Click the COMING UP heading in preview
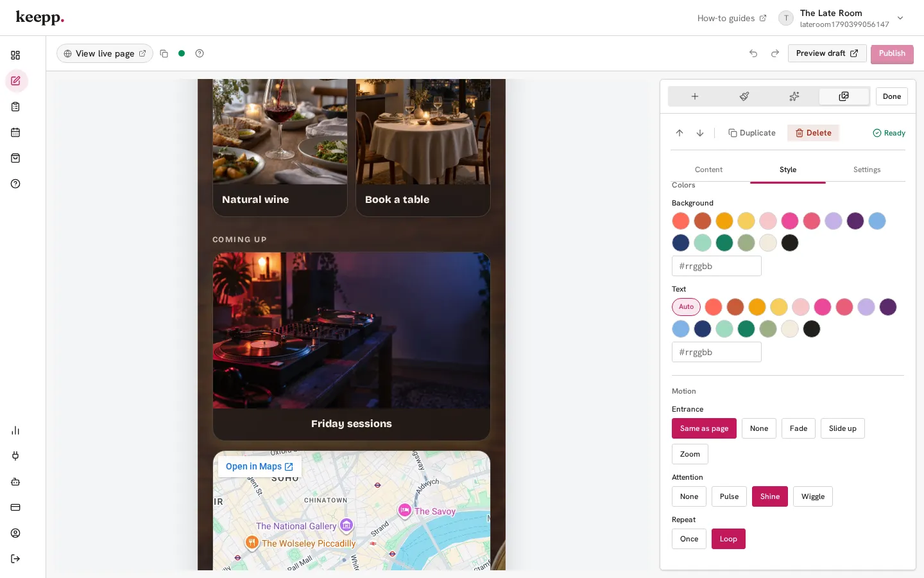This screenshot has height=578, width=924. 239,240
